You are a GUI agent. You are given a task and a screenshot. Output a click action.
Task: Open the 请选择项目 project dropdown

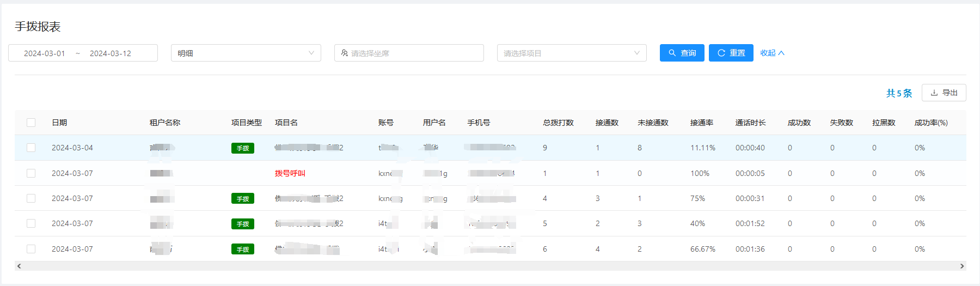tap(571, 53)
